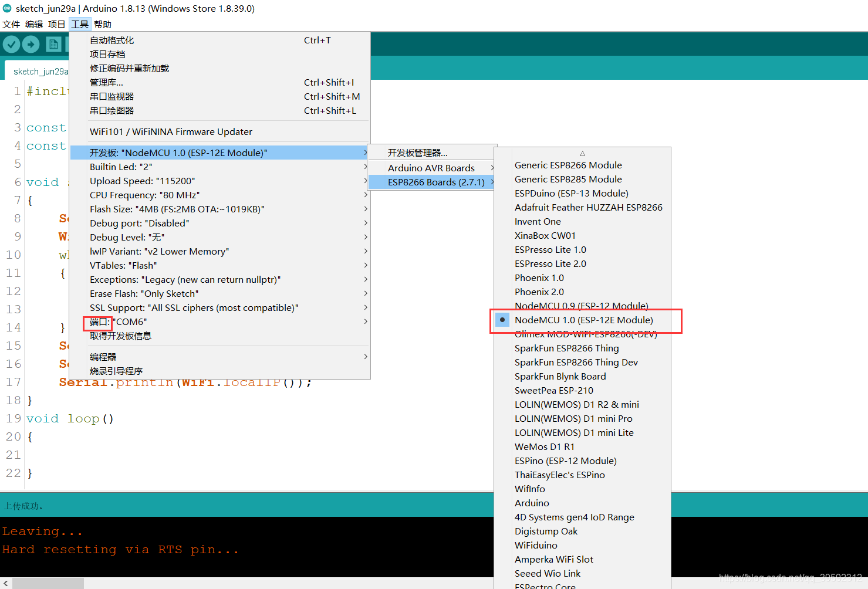Select ESPino (ESP-12 Module)
Viewport: 868px width, 589px height.
[582, 461]
